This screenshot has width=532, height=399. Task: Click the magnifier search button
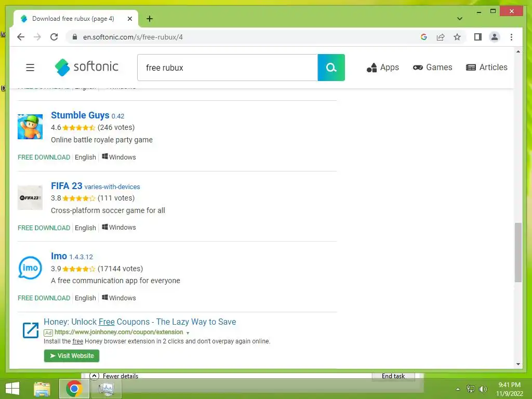pyautogui.click(x=331, y=68)
